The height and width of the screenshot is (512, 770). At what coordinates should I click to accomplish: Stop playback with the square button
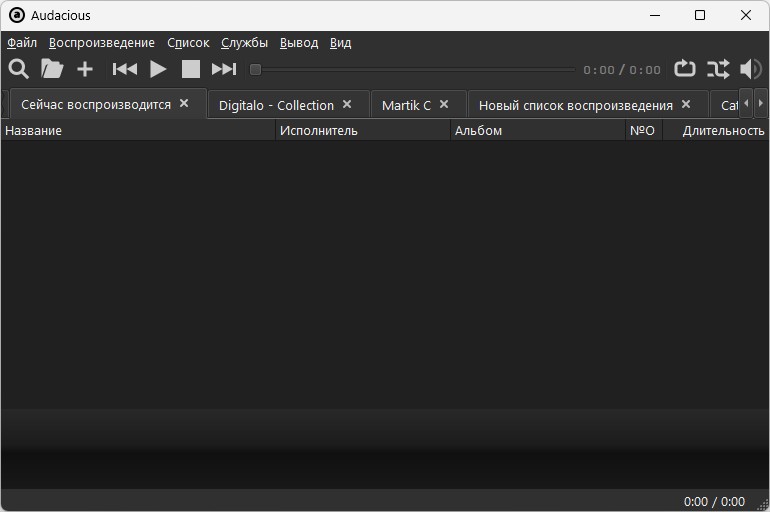[191, 69]
